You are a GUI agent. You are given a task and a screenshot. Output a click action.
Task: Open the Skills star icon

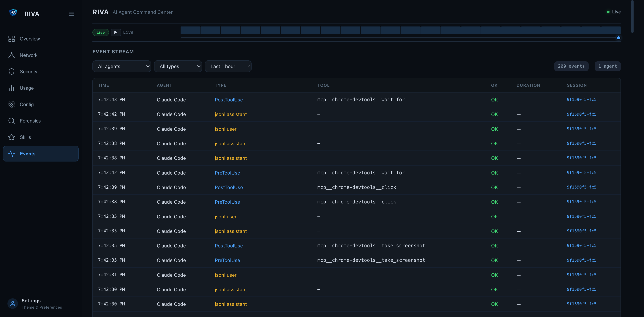coord(12,137)
